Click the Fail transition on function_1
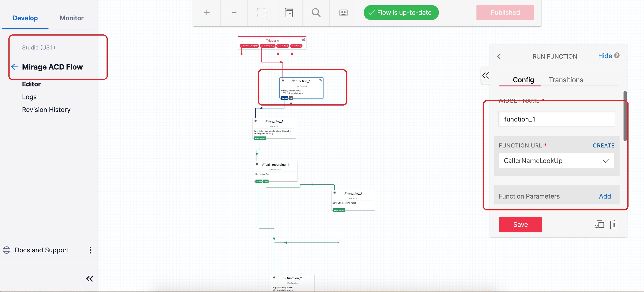This screenshot has height=292, width=644. [291, 98]
